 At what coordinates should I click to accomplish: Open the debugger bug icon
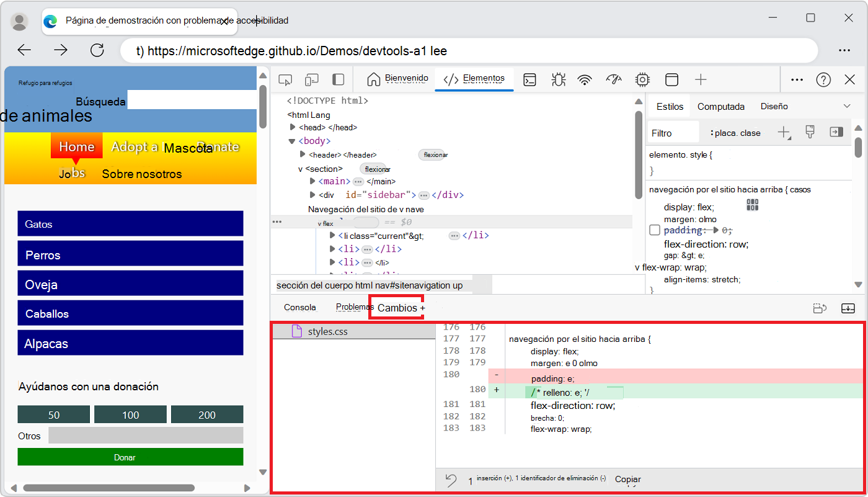pyautogui.click(x=557, y=79)
